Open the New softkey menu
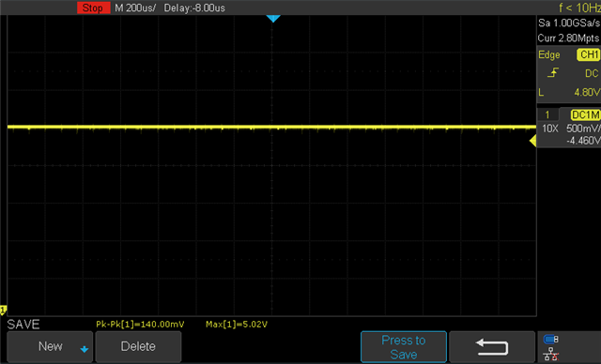This screenshot has height=364, width=601. coord(50,347)
